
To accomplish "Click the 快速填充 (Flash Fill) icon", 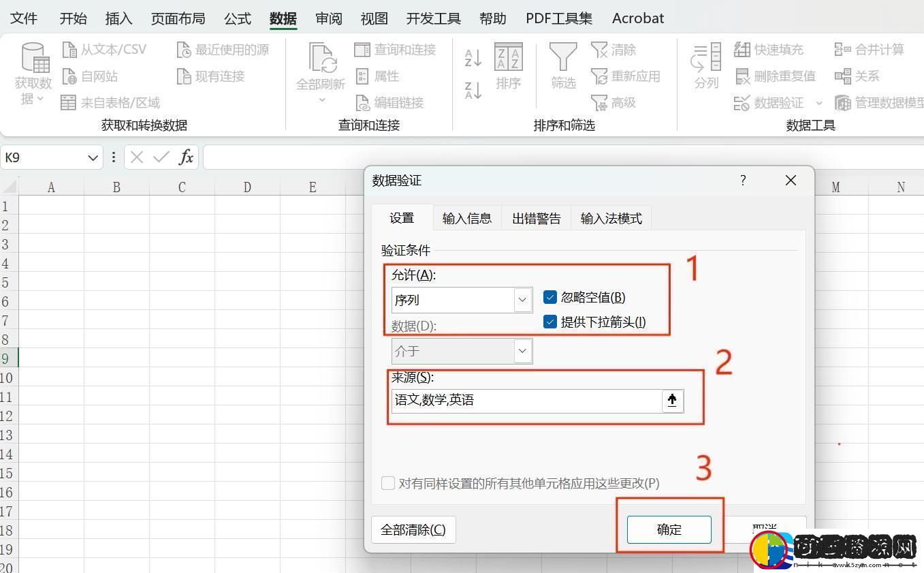I will [x=742, y=50].
